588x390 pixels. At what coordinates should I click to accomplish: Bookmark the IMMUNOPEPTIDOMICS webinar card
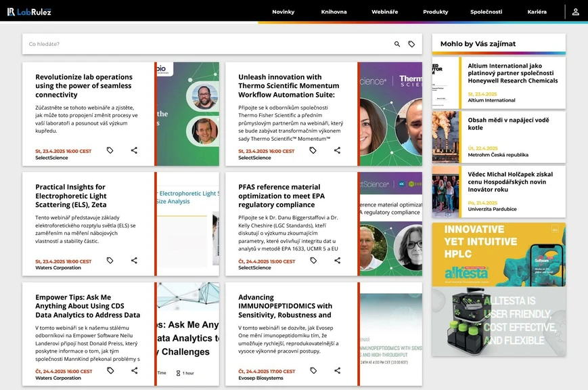pyautogui.click(x=313, y=370)
